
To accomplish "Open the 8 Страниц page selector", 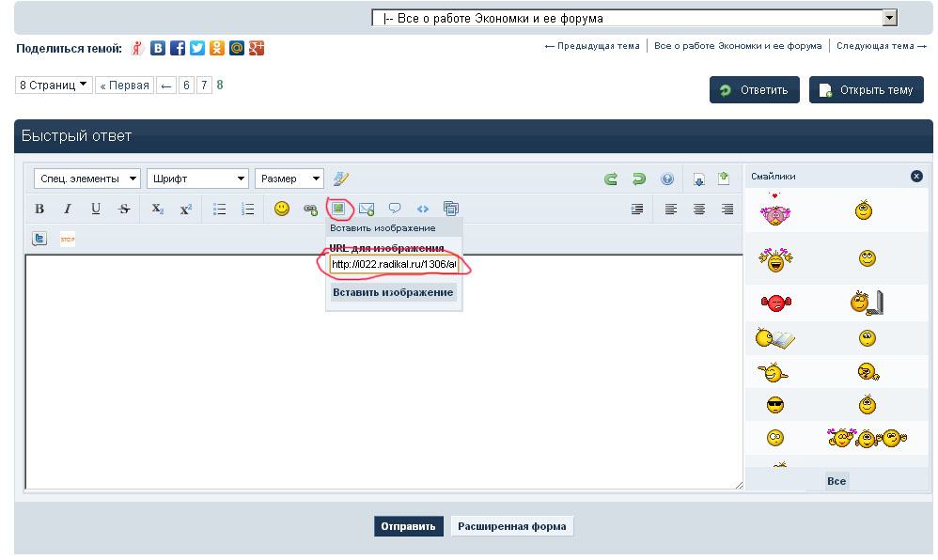I will pos(54,86).
